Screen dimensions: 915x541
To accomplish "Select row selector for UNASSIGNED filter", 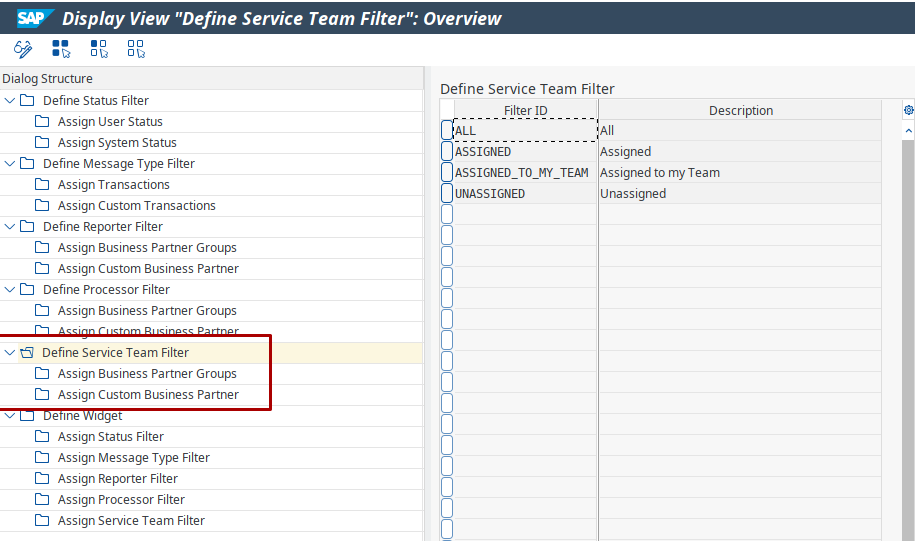I will pos(447,194).
